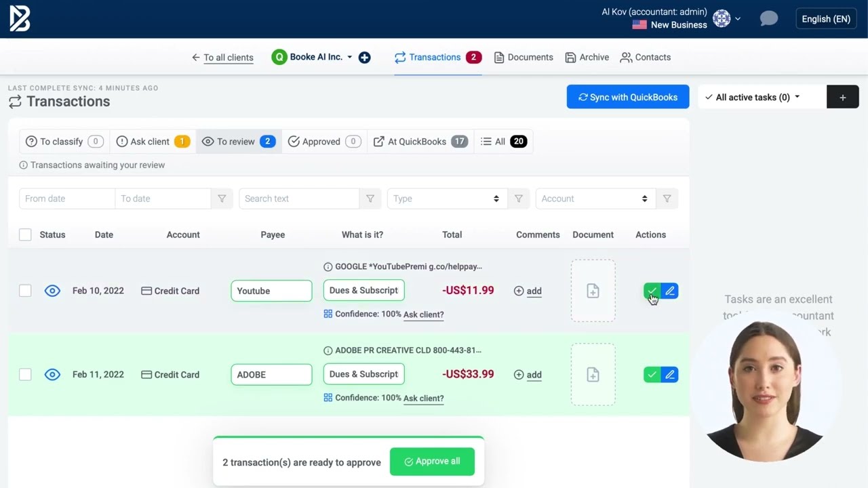Select the At QuickBooks filter tab
Viewport: 868px width, 488px height.
click(420, 142)
